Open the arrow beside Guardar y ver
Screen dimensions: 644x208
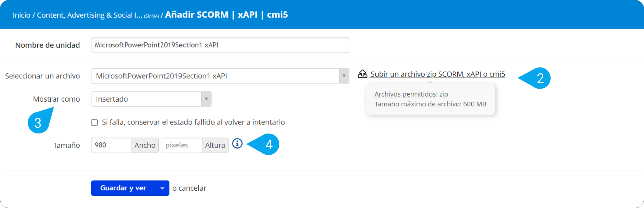tap(162, 188)
